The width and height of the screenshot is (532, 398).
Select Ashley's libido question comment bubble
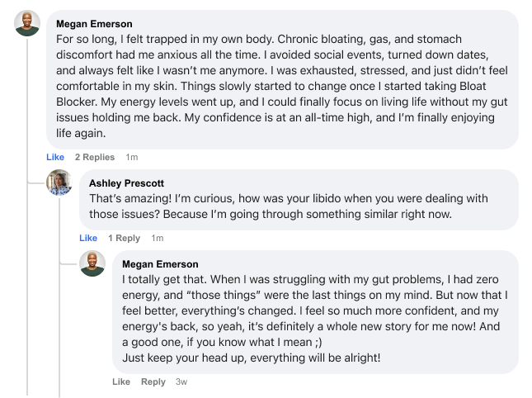click(x=299, y=200)
